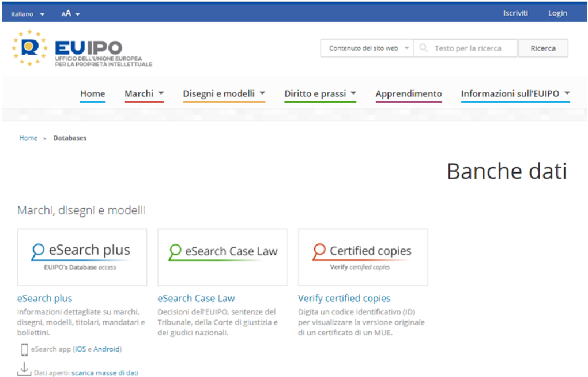
Task: Open the italiano language dropdown
Action: pyautogui.click(x=28, y=14)
